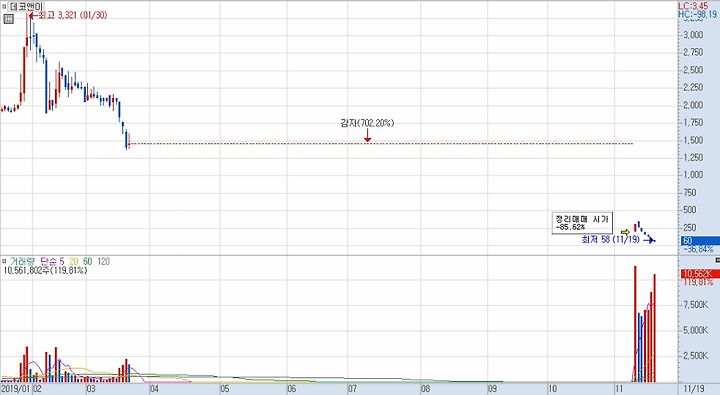Click the small square toggle beside 거래량
The image size is (720, 395).
(4, 261)
